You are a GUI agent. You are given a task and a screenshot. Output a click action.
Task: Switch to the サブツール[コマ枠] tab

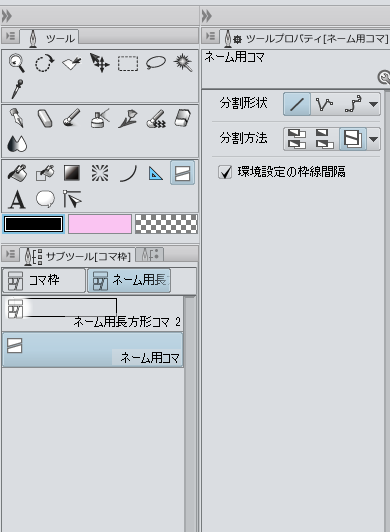coord(77,255)
